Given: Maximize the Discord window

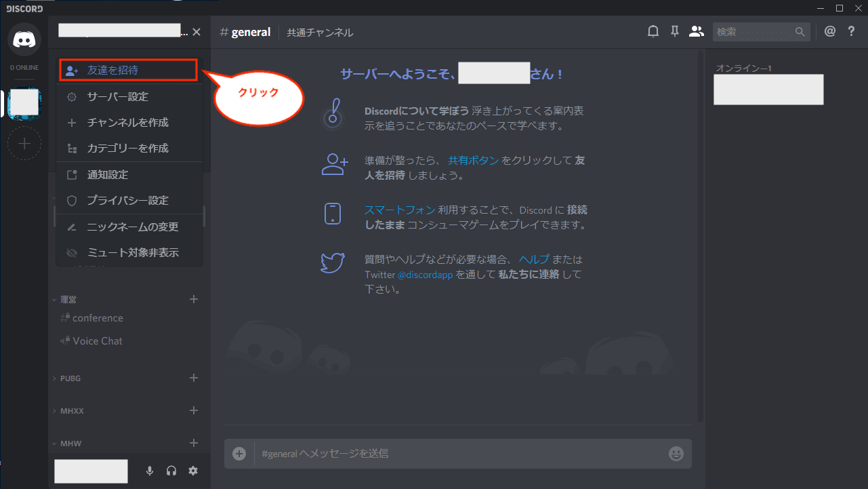Looking at the screenshot, I should pyautogui.click(x=839, y=8).
